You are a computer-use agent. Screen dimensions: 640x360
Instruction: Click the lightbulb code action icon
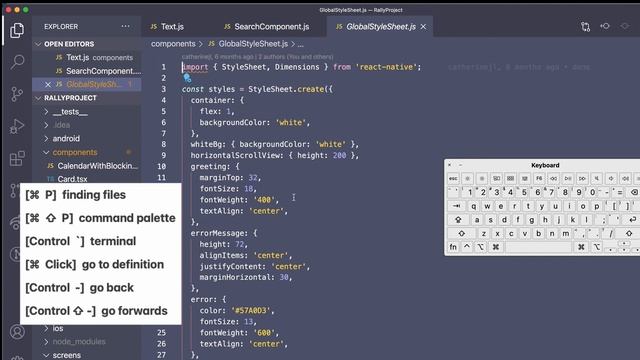coord(187,78)
